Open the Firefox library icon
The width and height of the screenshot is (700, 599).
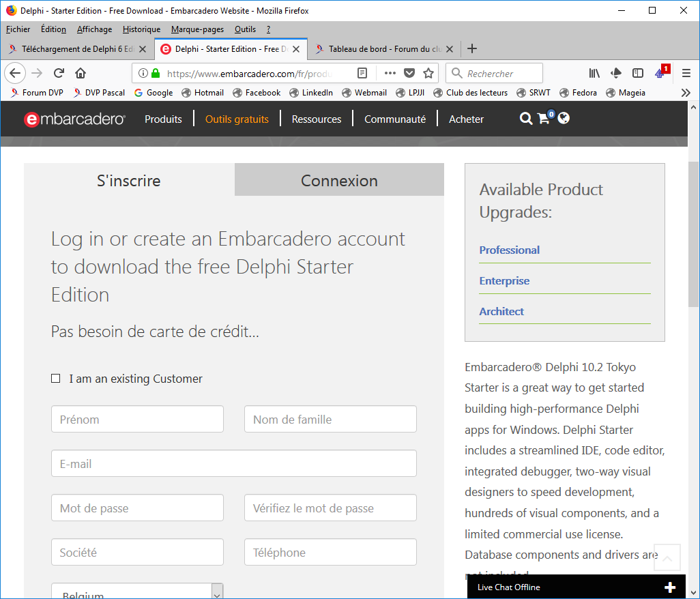coord(594,74)
